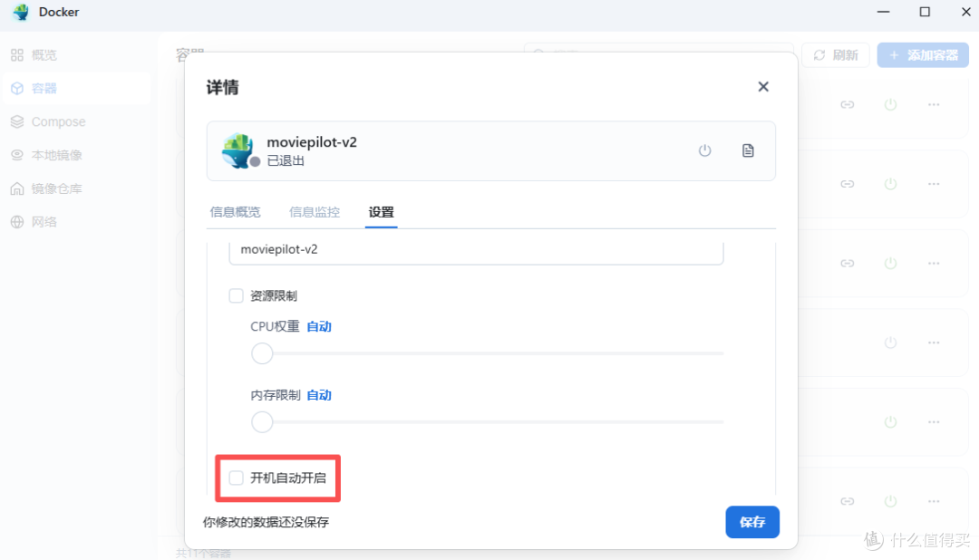Minimize the Docker window
This screenshot has width=979, height=560.
point(883,12)
